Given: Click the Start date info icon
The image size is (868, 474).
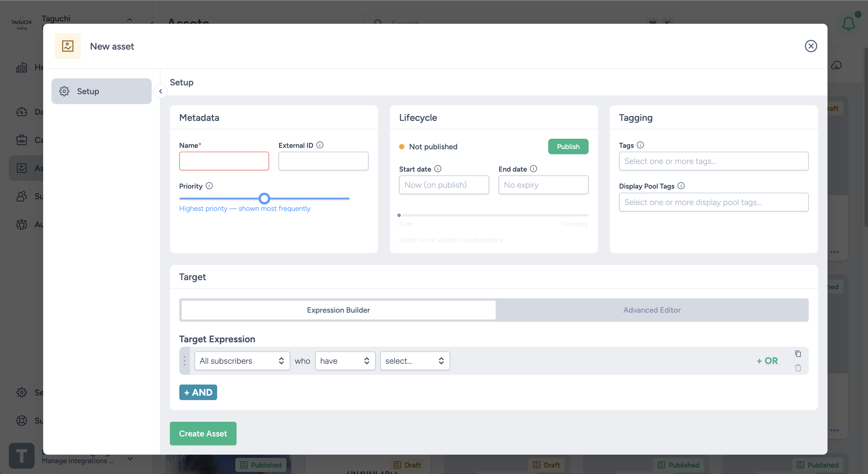Looking at the screenshot, I should 438,169.
